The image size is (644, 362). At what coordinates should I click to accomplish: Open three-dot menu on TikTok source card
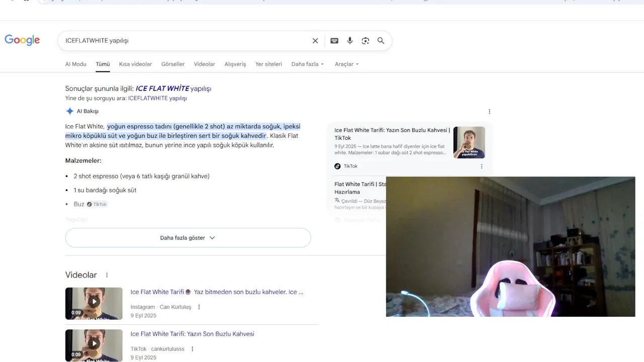[481, 166]
